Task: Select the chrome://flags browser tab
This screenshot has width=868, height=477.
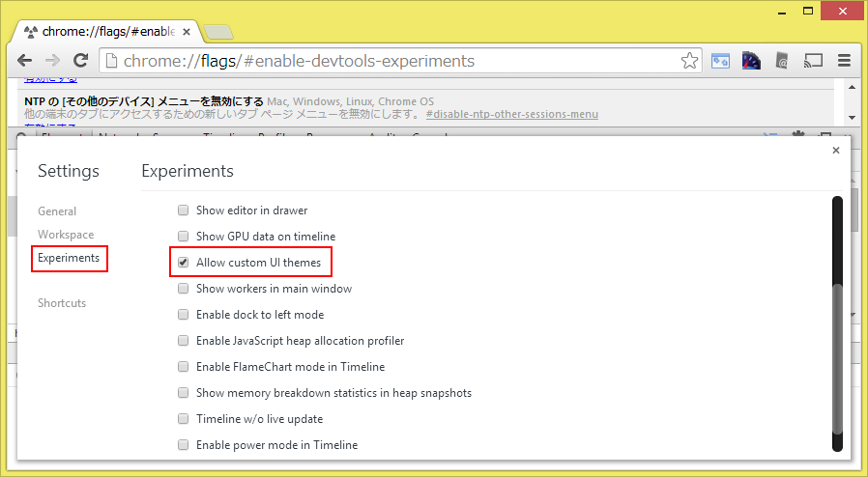Action: [108, 32]
